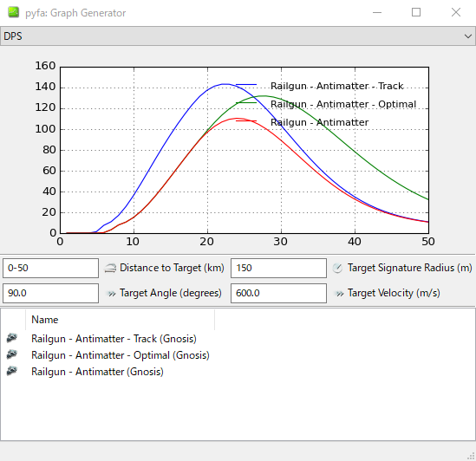The height and width of the screenshot is (461, 476).
Task: Maximize the Graph Generator window
Action: tap(416, 12)
